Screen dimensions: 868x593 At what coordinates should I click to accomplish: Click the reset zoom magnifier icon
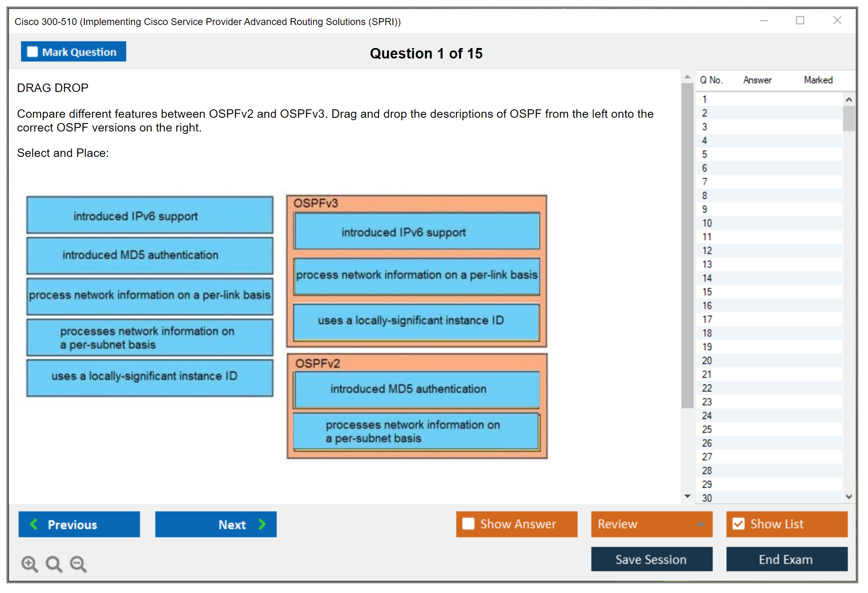coord(54,564)
